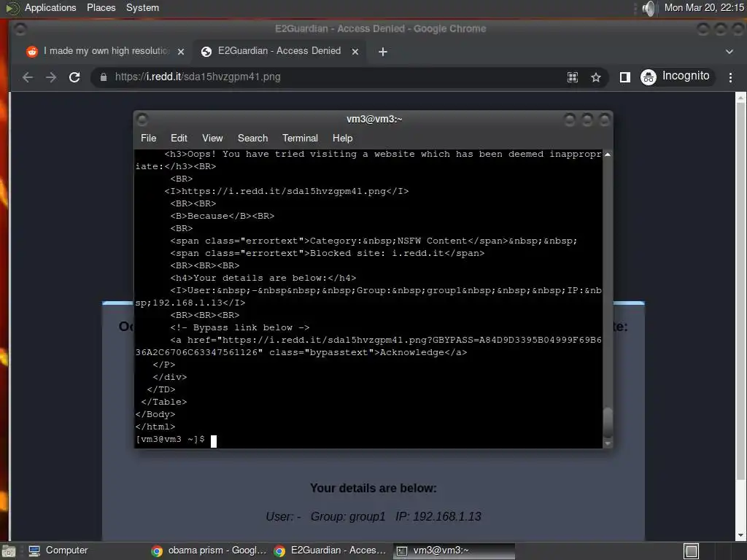
Task: Click the GBYPASS href line in terminal
Action: (x=368, y=346)
